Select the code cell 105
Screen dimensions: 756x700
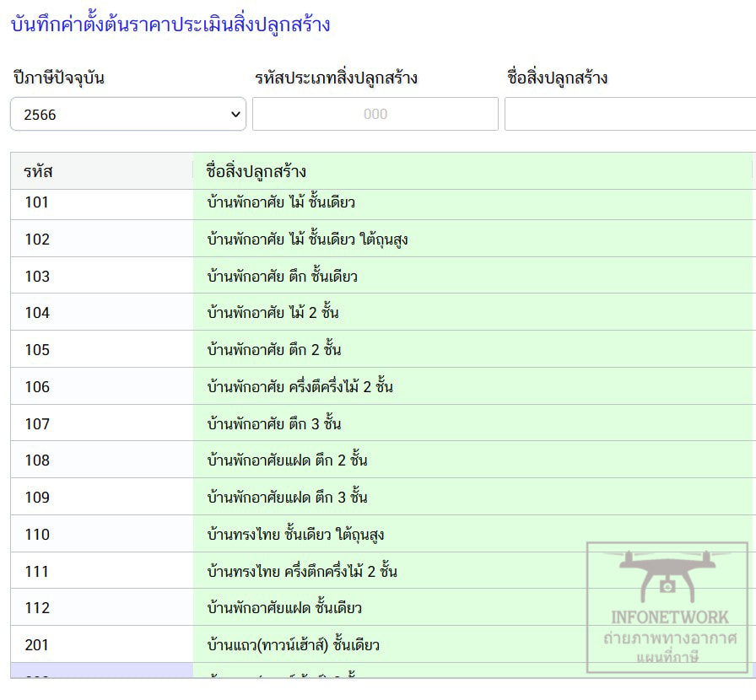tap(102, 349)
